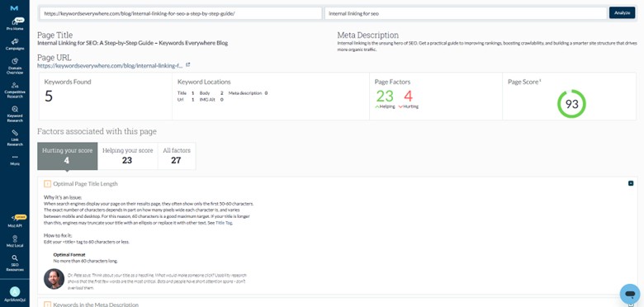Click the Page Score 93 circular gauge
Image resolution: width=644 pixels, height=307 pixels.
pos(571,104)
